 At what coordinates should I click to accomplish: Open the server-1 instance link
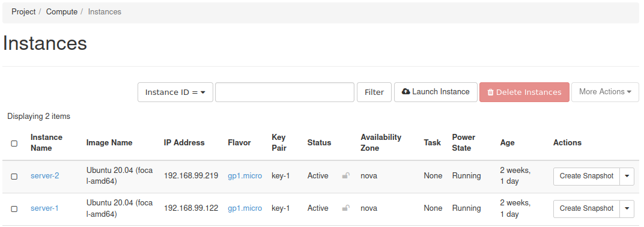tap(45, 208)
